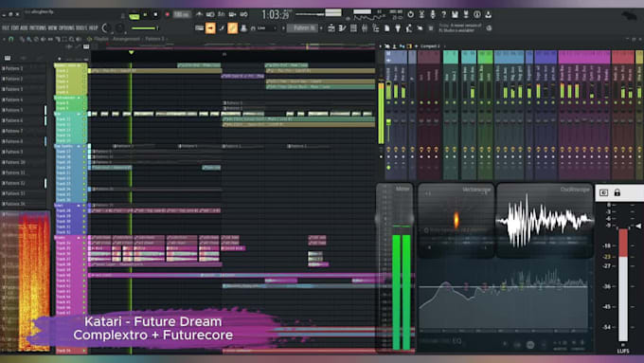Click the playlist magnet snap icon
Viewport: 644px width, 363px height.
pos(11,39)
